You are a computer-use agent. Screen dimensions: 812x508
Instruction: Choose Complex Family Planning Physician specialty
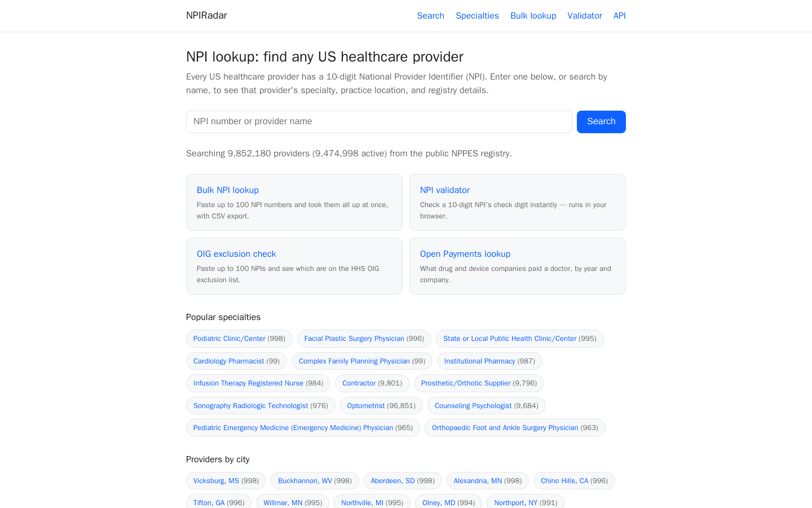coord(362,361)
